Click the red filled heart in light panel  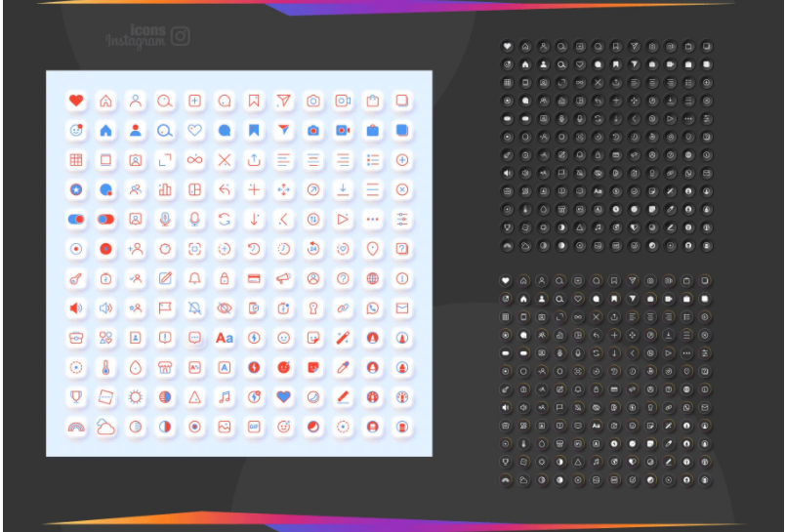point(76,101)
